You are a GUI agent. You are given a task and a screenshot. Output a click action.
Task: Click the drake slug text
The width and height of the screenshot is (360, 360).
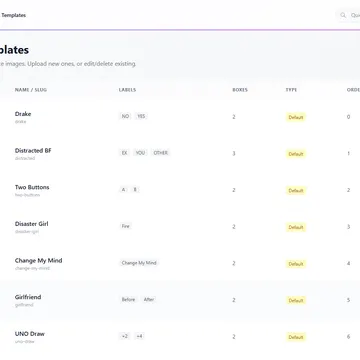20,122
